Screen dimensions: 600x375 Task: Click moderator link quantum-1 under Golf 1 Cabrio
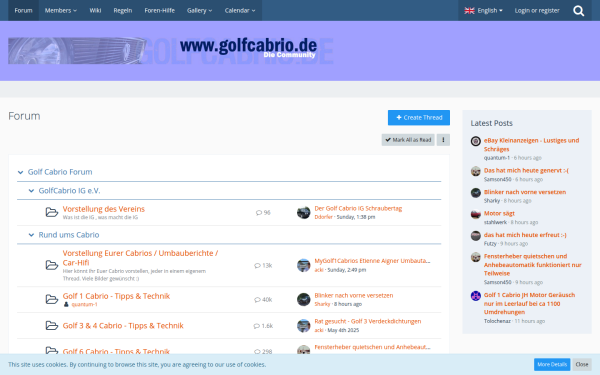coord(85,305)
